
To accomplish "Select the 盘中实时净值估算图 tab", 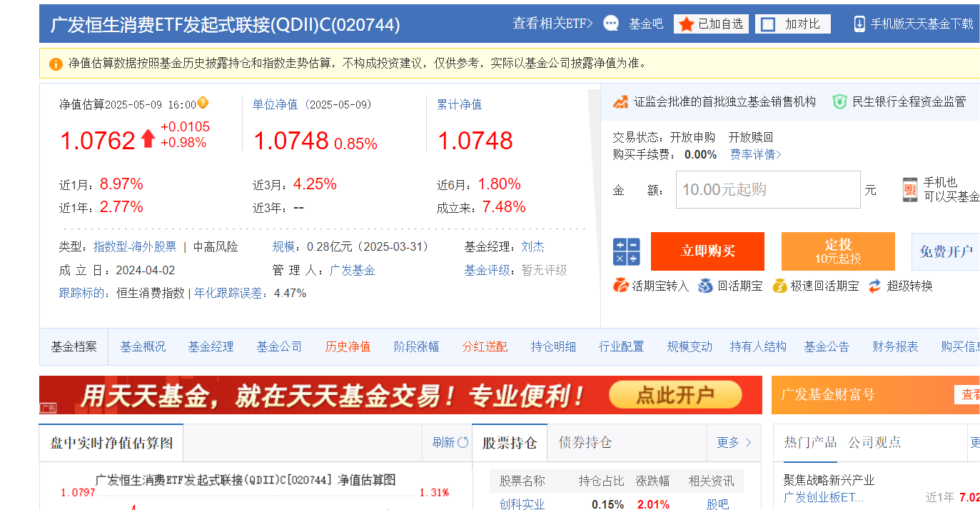I will point(111,443).
